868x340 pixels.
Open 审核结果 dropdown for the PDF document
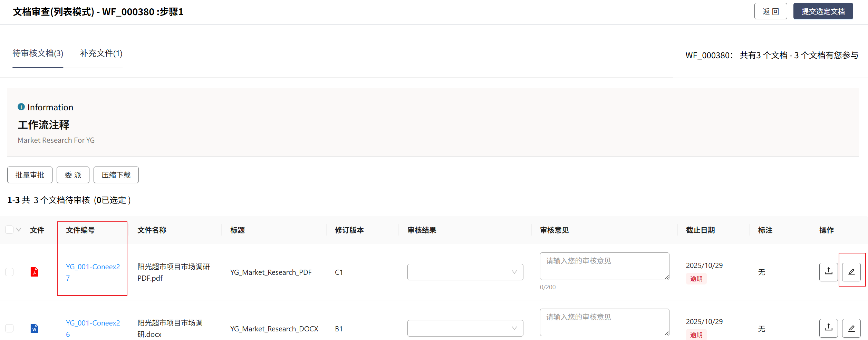tap(465, 272)
